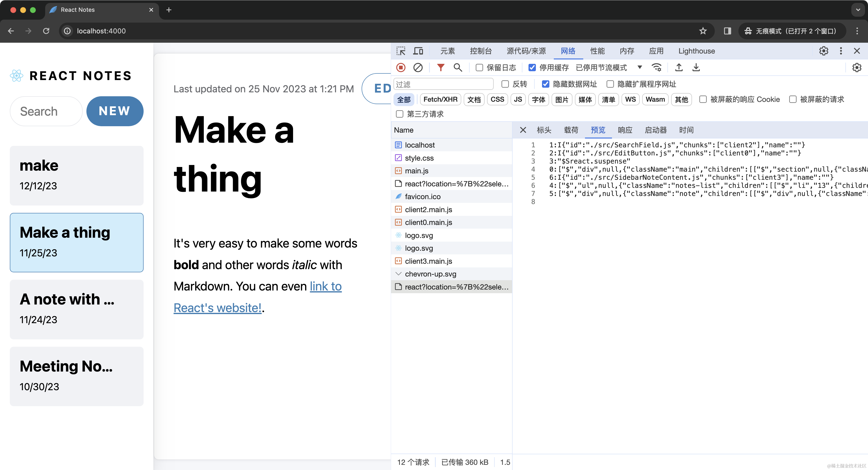The image size is (868, 470).
Task: Open DevTools three-dot more options menu
Action: 841,51
